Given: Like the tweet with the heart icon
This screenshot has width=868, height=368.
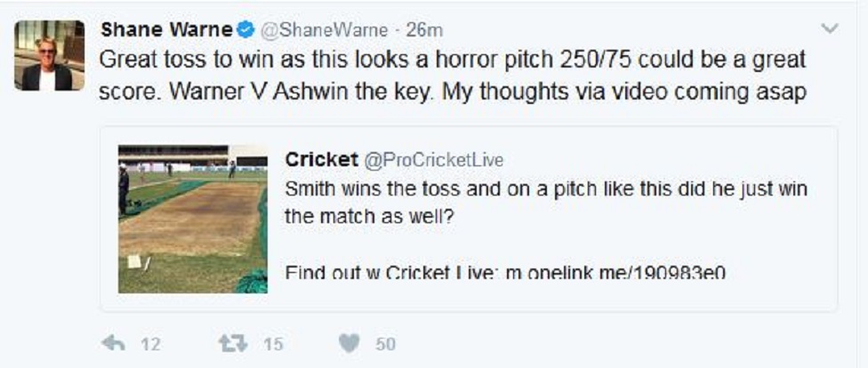Looking at the screenshot, I should point(351,344).
